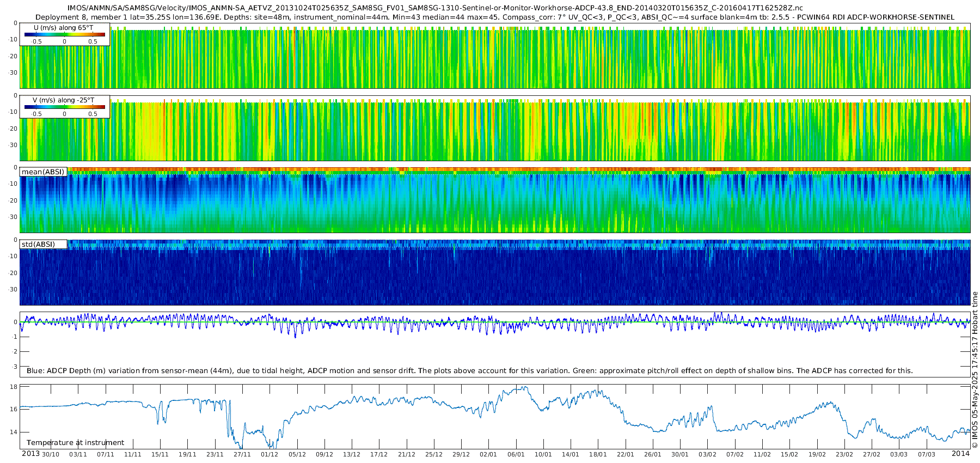Select the 23/02 date tick label
This screenshot has height=463, width=980.
click(844, 454)
